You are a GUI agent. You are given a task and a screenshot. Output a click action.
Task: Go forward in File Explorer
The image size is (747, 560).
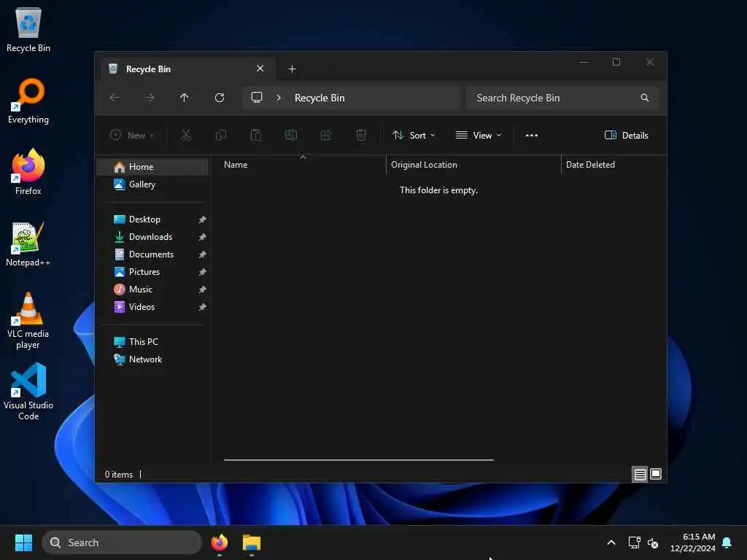coord(150,98)
